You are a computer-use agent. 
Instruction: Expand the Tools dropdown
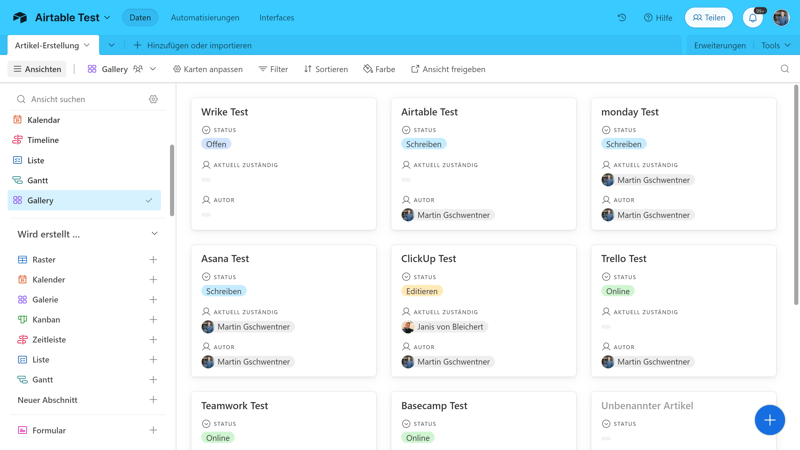[775, 45]
